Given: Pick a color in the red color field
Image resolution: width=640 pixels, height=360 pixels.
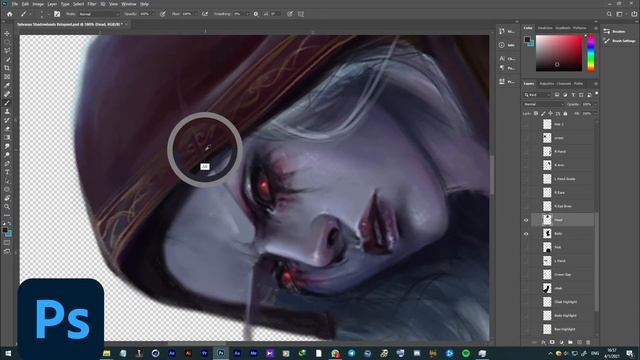Looking at the screenshot, I should [559, 53].
